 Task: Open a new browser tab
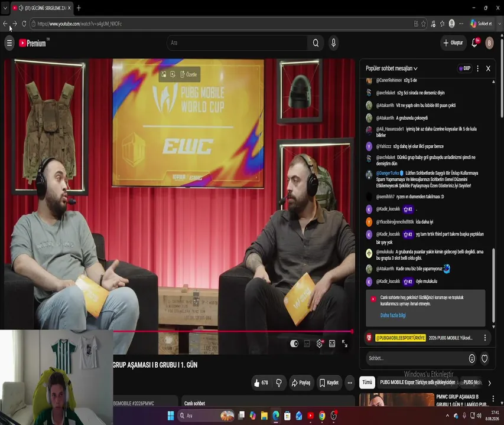pyautogui.click(x=79, y=8)
